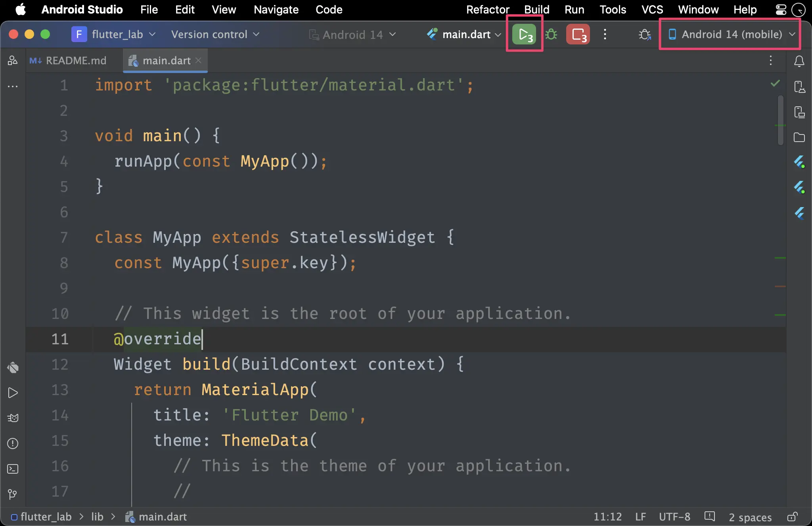Click flutter_lab breadcrumb in navigation bar
The height and width of the screenshot is (526, 812).
pos(41,516)
